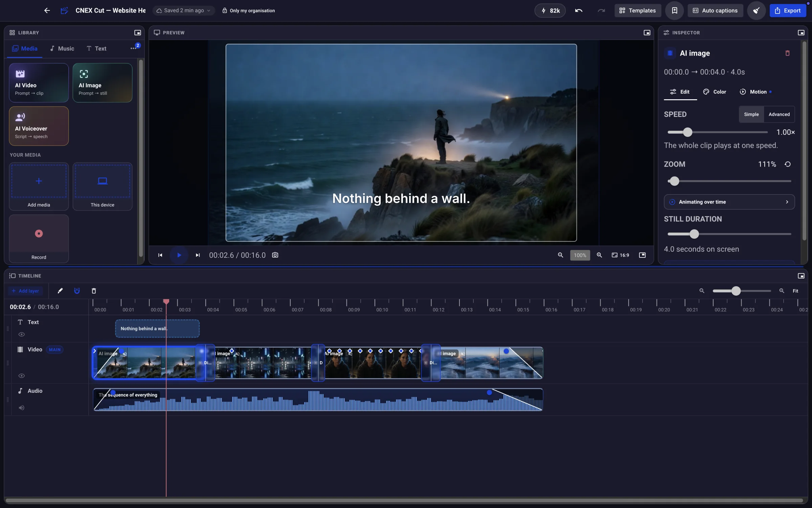Open the 16:9 aspect ratio selector
This screenshot has width=812, height=508.
click(x=620, y=255)
